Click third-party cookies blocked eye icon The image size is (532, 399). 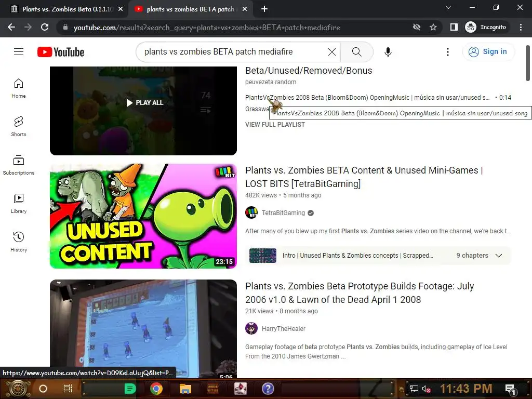[x=416, y=27]
